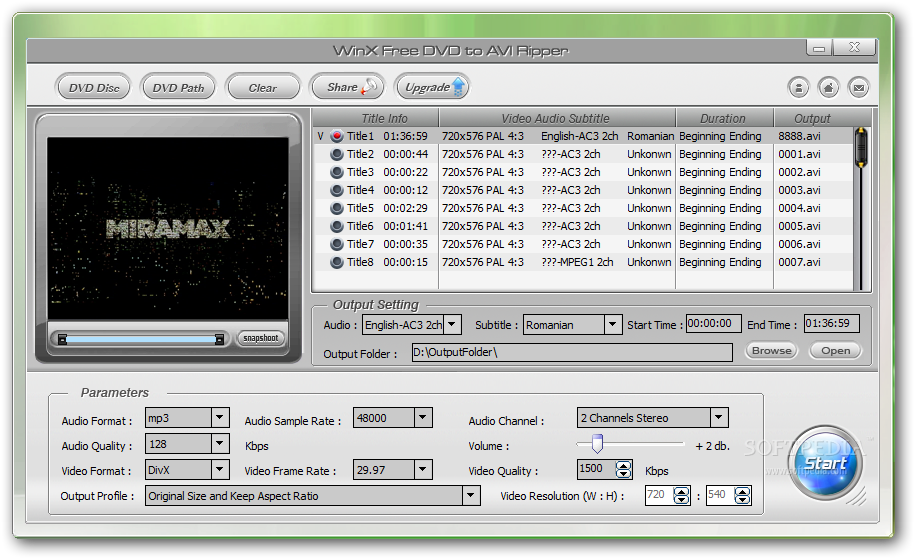Click the preview trim progress bar

(140, 339)
